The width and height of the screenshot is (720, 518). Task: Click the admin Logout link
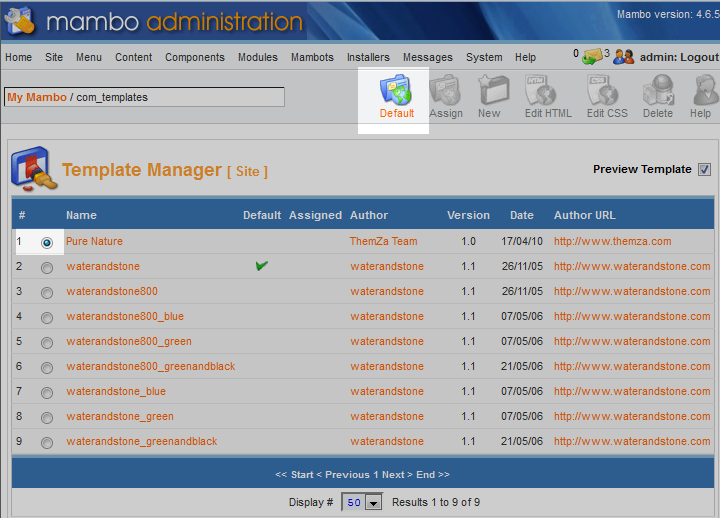[x=679, y=57]
